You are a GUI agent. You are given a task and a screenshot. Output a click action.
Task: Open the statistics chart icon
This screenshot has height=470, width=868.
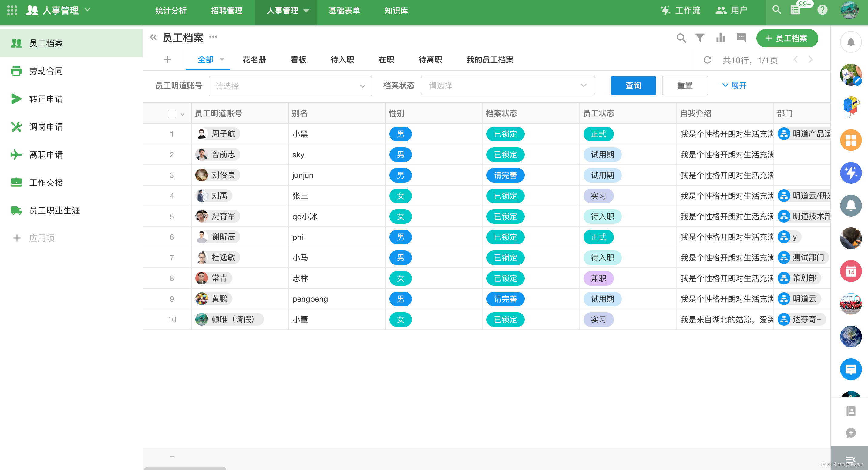[x=720, y=38]
